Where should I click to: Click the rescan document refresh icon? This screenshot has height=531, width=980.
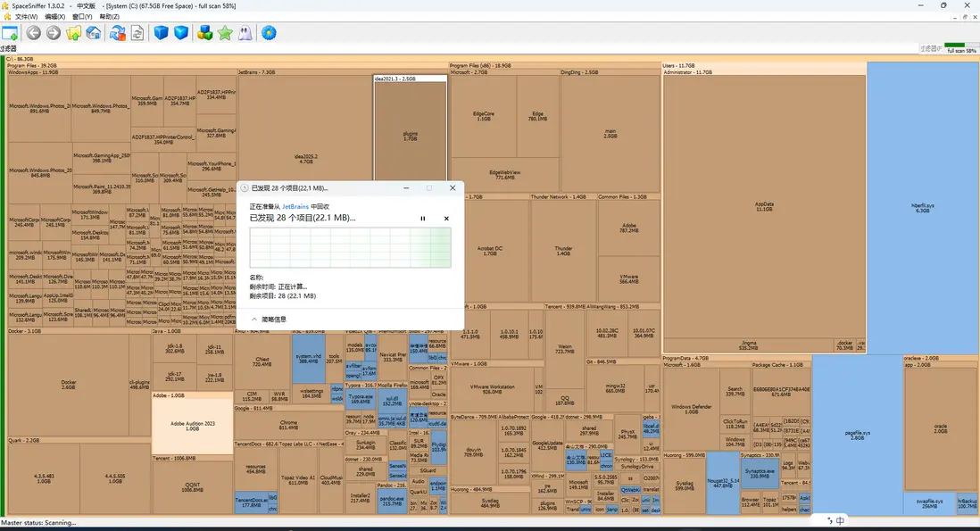pos(137,33)
